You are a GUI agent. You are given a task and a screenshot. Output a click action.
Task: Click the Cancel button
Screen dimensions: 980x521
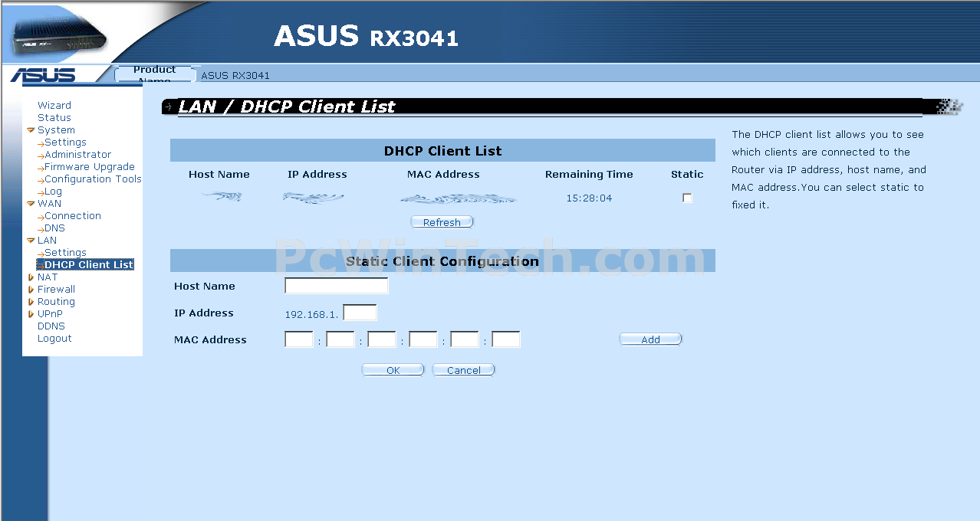point(463,370)
